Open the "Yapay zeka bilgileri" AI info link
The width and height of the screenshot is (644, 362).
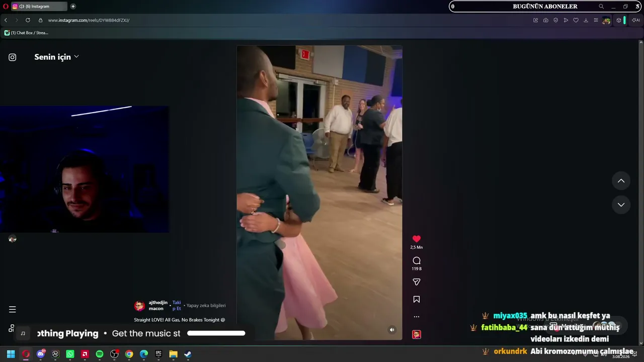click(x=206, y=305)
